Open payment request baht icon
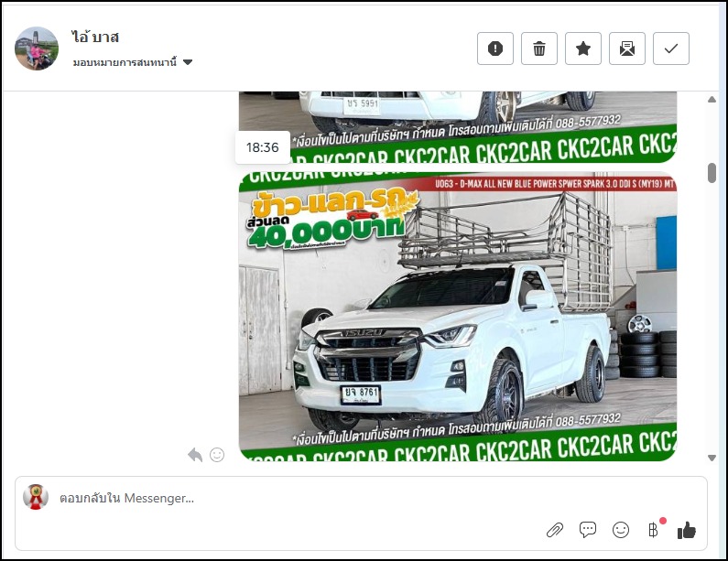728x561 pixels. (653, 530)
